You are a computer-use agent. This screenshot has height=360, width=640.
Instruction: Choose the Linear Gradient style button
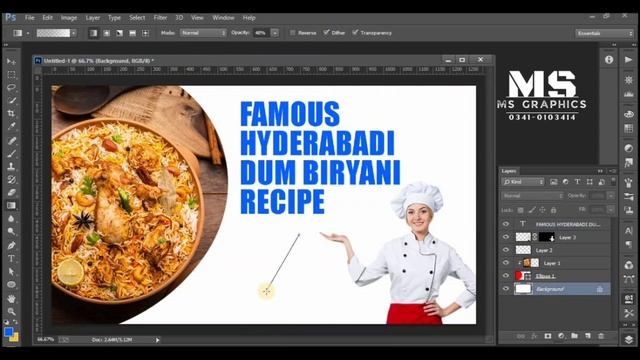pyautogui.click(x=93, y=33)
